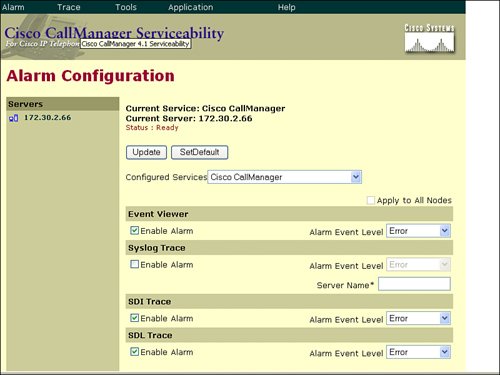Toggle SDL Trace Enable Alarm checkbox
Image resolution: width=500 pixels, height=375 pixels.
pos(134,352)
